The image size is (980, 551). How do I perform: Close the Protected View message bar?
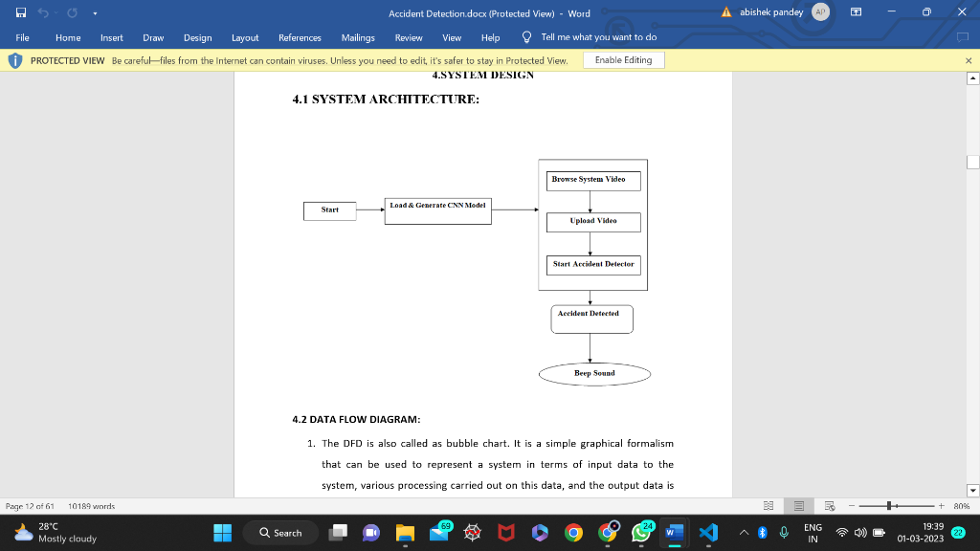click(969, 60)
